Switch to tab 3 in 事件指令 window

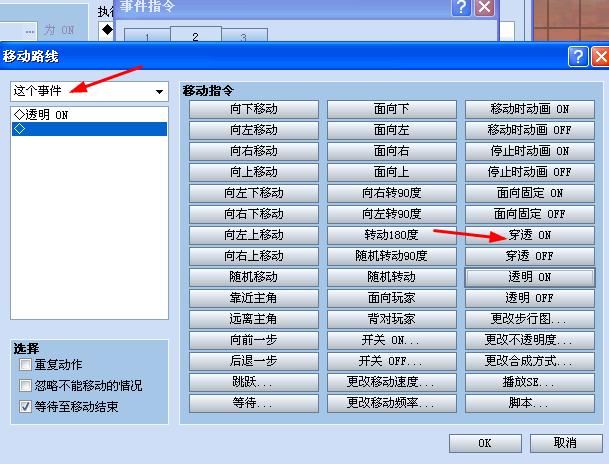point(244,36)
